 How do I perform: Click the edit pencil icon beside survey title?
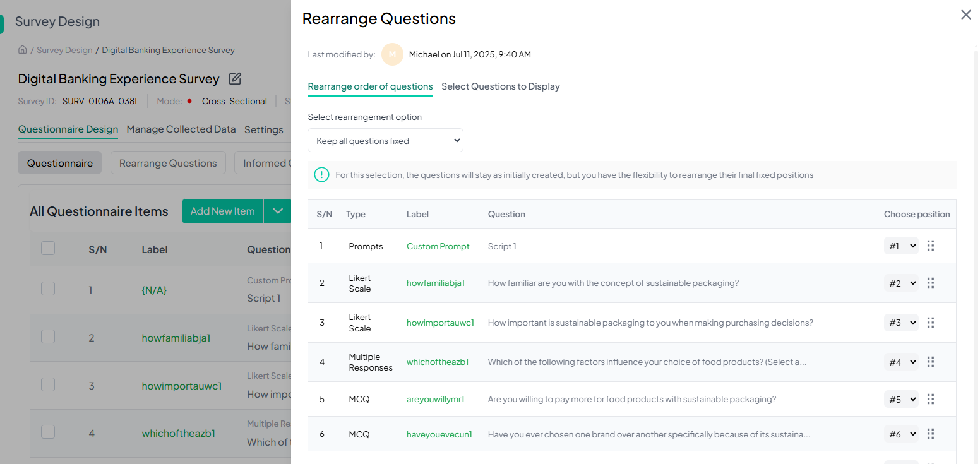[x=235, y=79]
